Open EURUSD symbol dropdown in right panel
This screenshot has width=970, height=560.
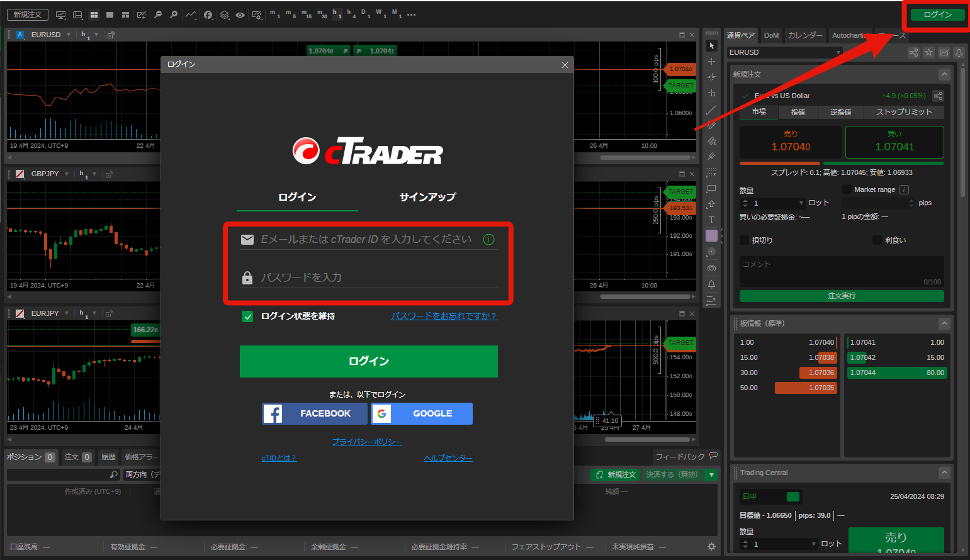(x=784, y=52)
